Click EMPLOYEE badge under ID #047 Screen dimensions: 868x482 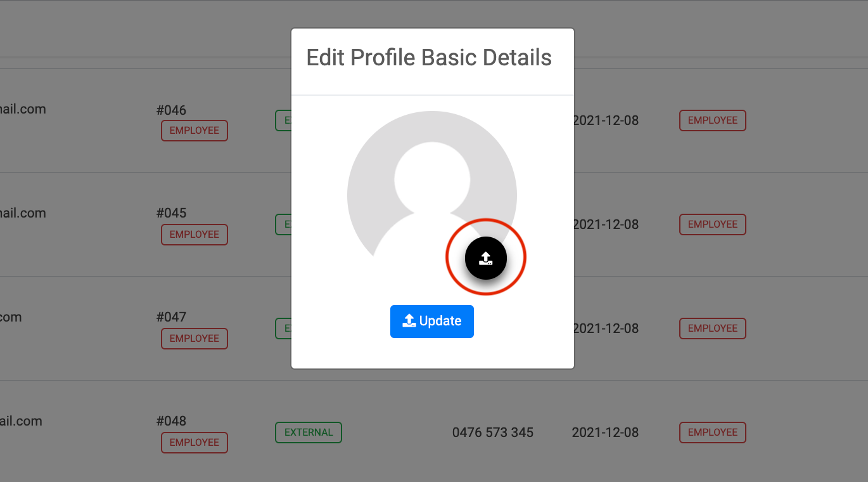[x=195, y=339]
